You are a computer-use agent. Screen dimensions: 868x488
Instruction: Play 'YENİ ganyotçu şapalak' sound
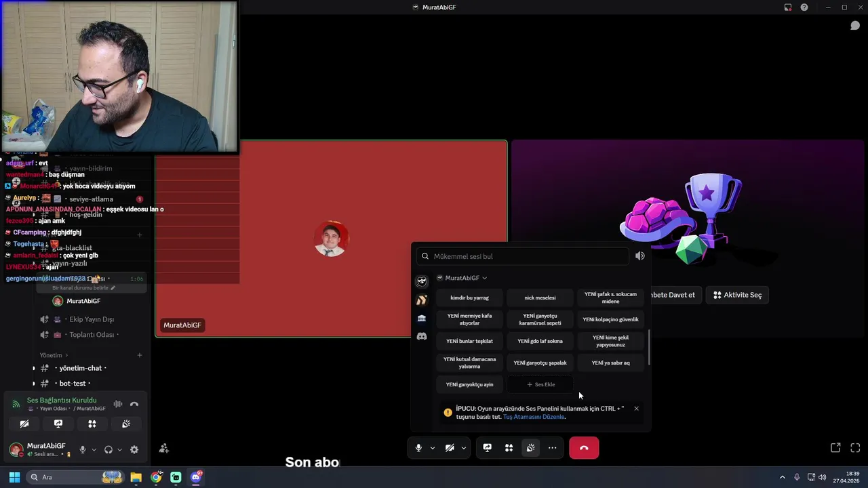540,363
